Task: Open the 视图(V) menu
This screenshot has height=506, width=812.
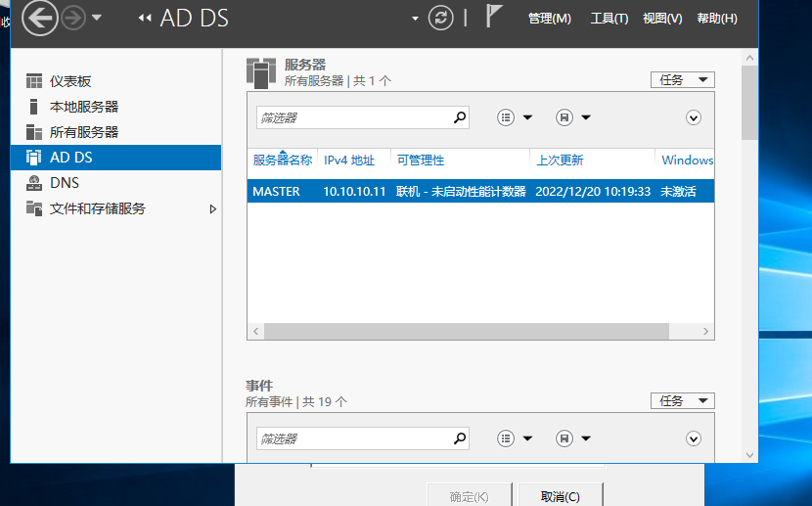Action: pos(662,19)
